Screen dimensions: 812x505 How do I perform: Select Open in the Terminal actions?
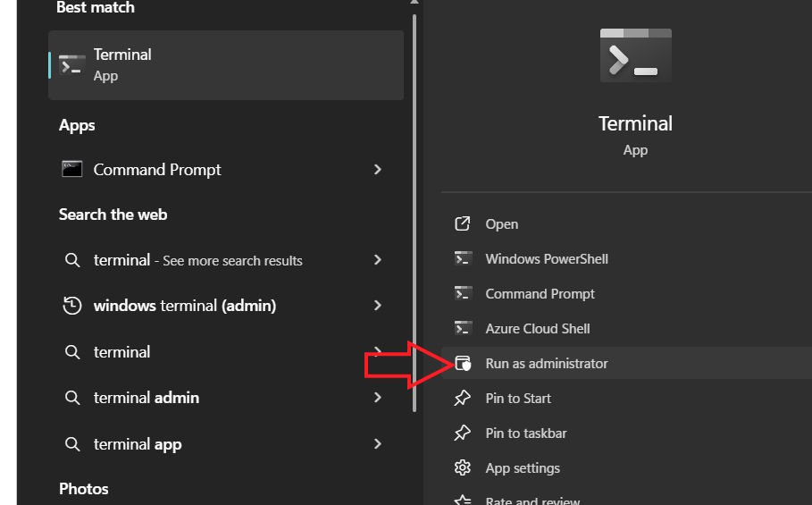point(501,224)
